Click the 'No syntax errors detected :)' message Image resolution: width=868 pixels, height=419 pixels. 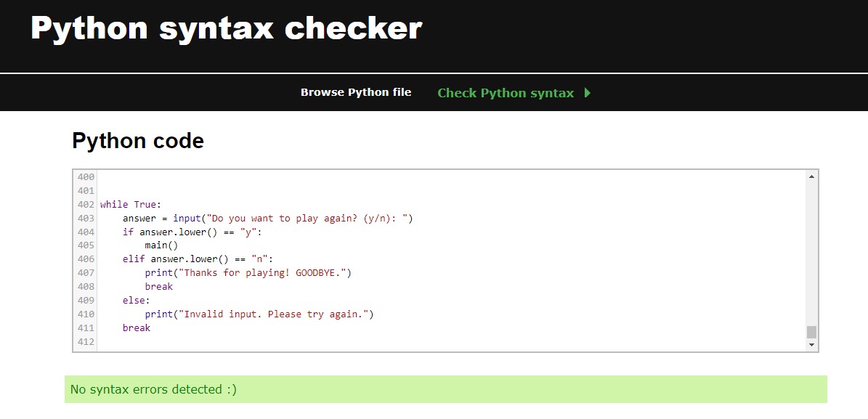tap(153, 389)
